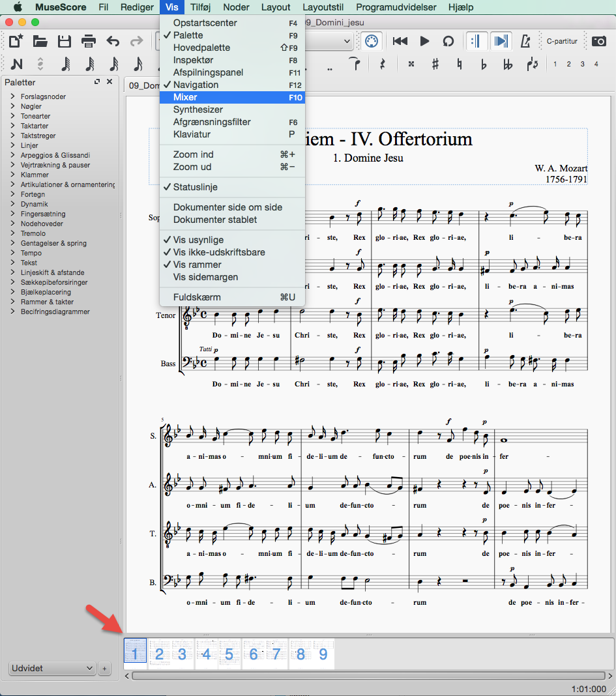Jump to page 9 in navigator

click(323, 654)
